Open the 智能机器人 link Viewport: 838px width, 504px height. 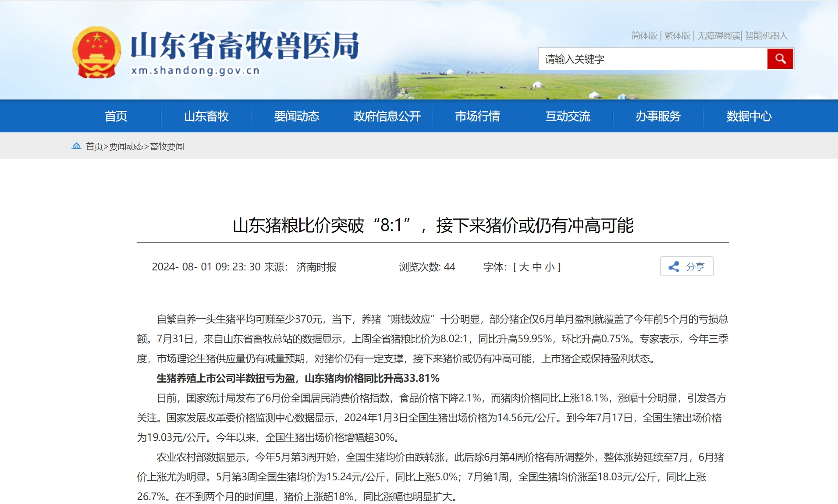[x=766, y=35]
